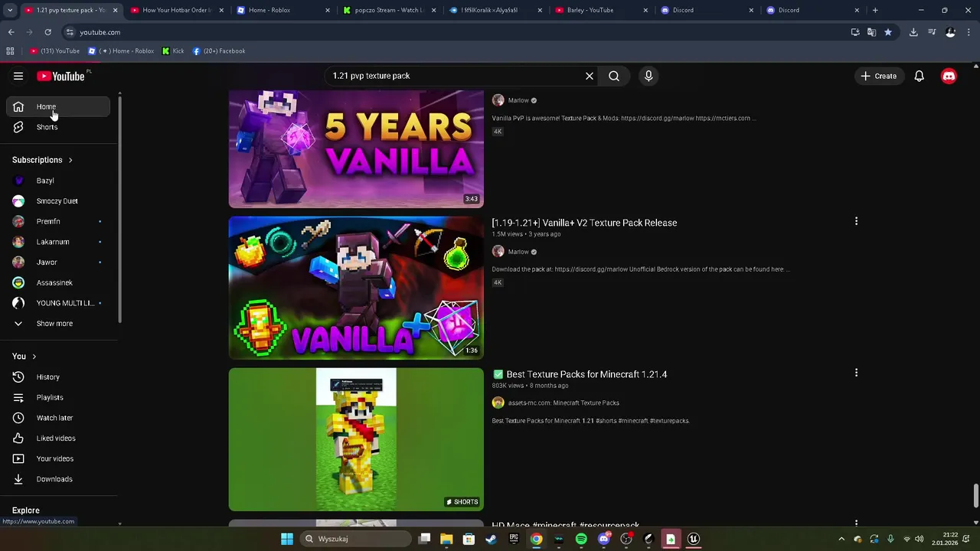Open the Home - Roblox bookmark
The height and width of the screenshot is (551, 980).
pyautogui.click(x=121, y=51)
